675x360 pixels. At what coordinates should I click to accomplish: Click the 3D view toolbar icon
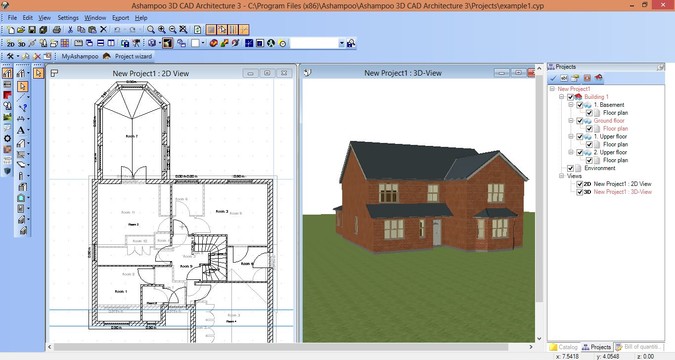pyautogui.click(x=22, y=43)
